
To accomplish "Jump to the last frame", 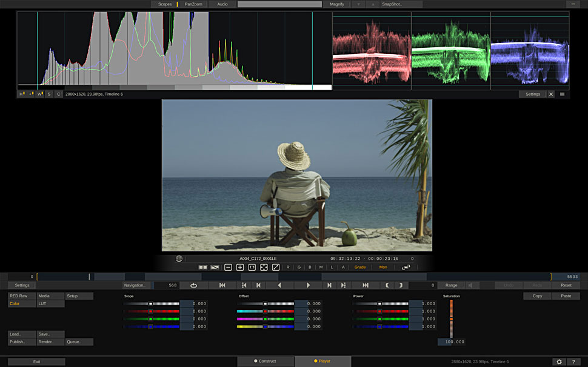I will coord(366,285).
